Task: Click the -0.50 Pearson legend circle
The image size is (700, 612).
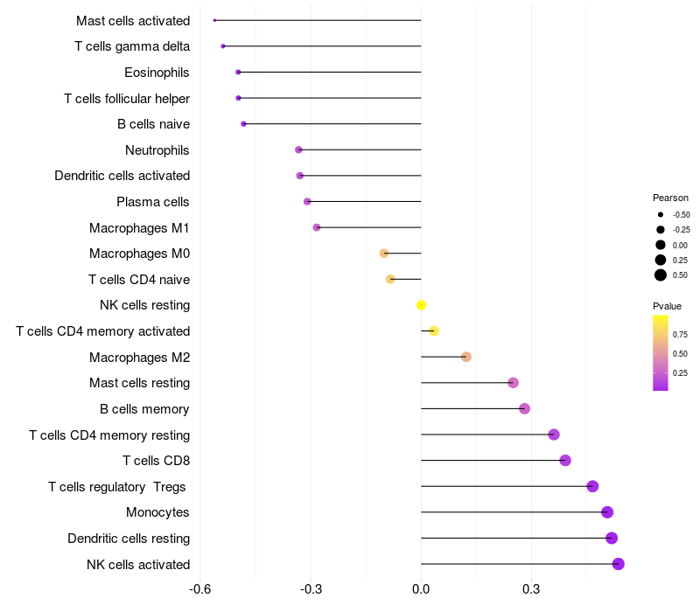Action: 661,214
